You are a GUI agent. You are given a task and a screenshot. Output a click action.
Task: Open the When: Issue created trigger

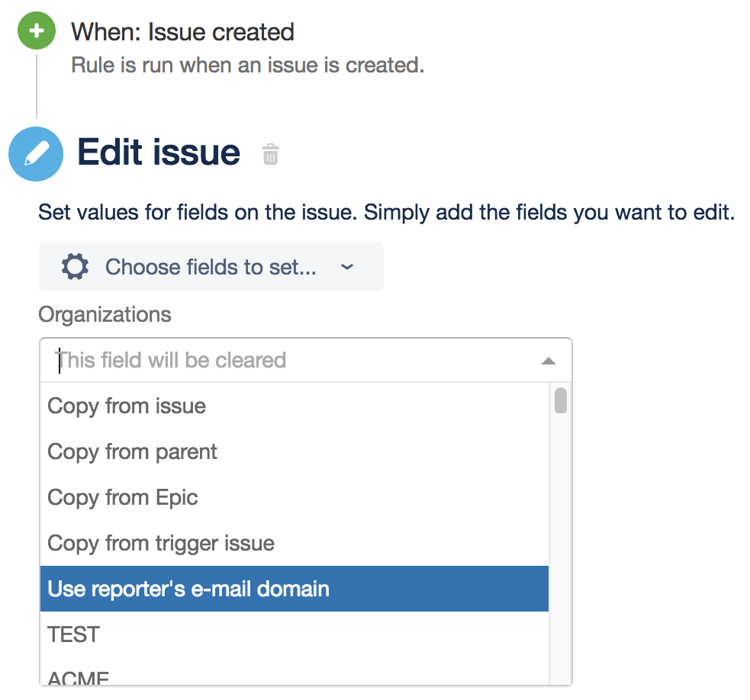pos(182,33)
